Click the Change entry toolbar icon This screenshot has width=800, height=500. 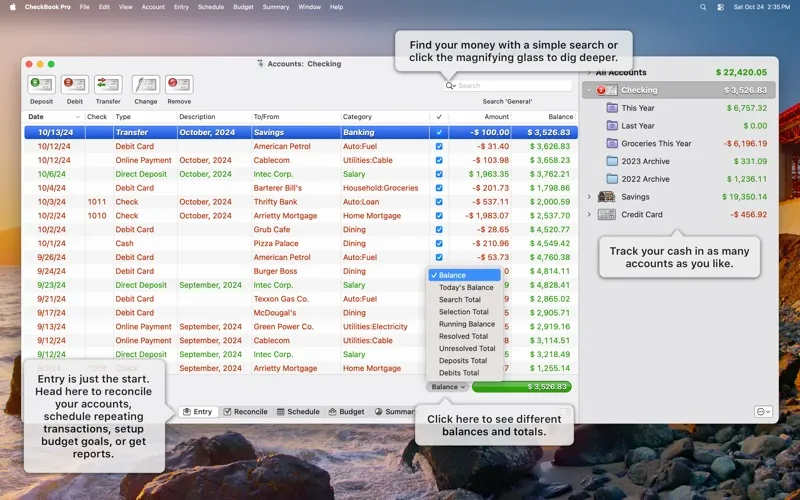click(145, 85)
